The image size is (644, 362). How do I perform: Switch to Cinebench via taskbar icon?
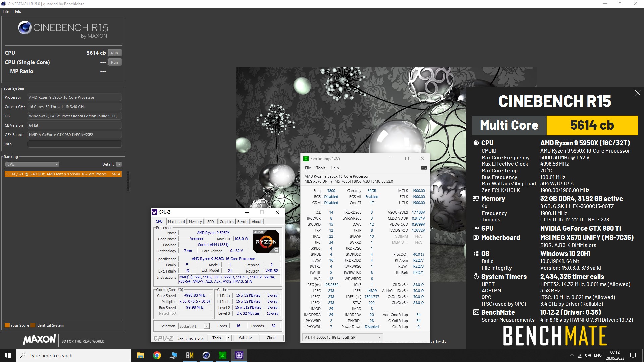206,355
